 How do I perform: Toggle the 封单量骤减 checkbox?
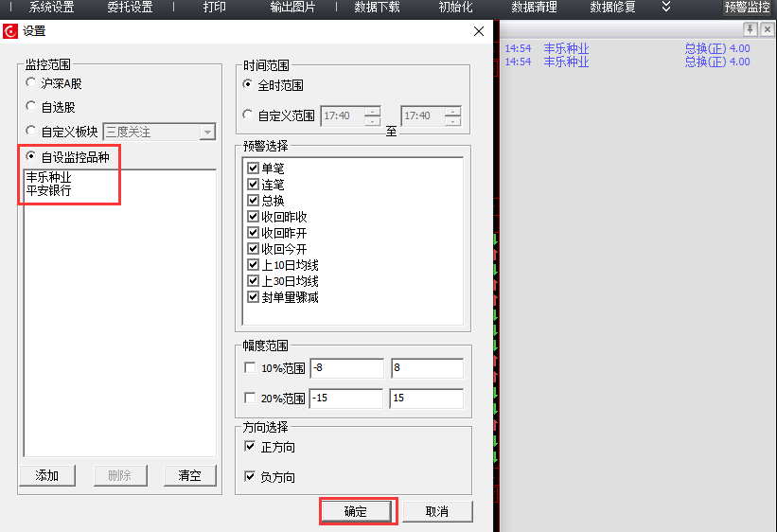click(254, 297)
